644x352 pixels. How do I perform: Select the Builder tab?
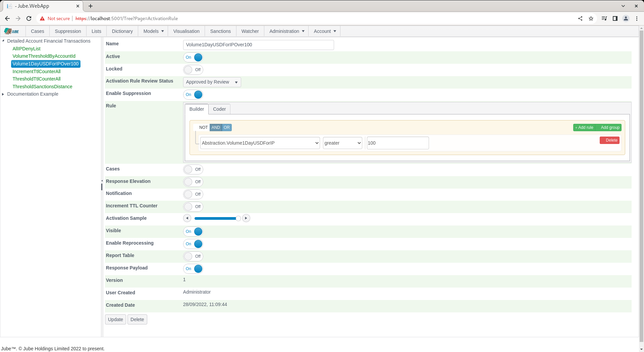197,109
